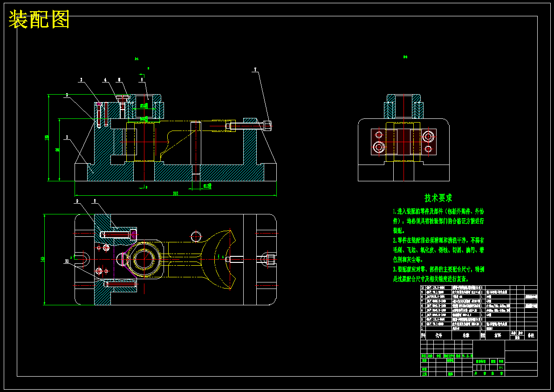Click balloon number 2 in front view

click(x=67, y=95)
